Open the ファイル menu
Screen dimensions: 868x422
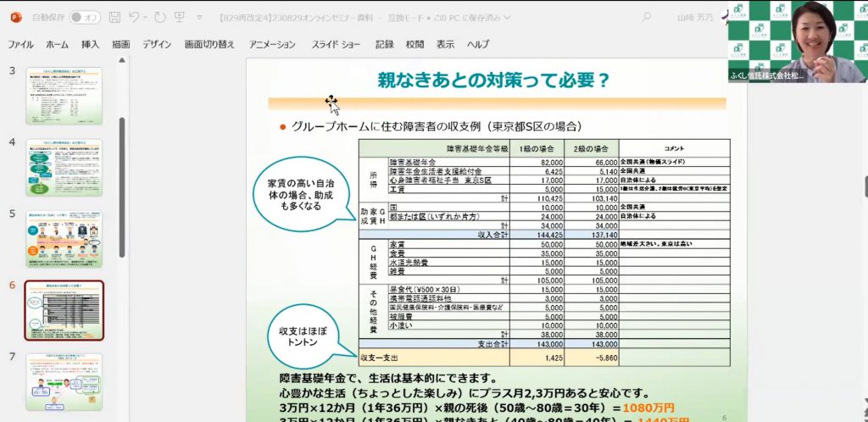pos(20,45)
